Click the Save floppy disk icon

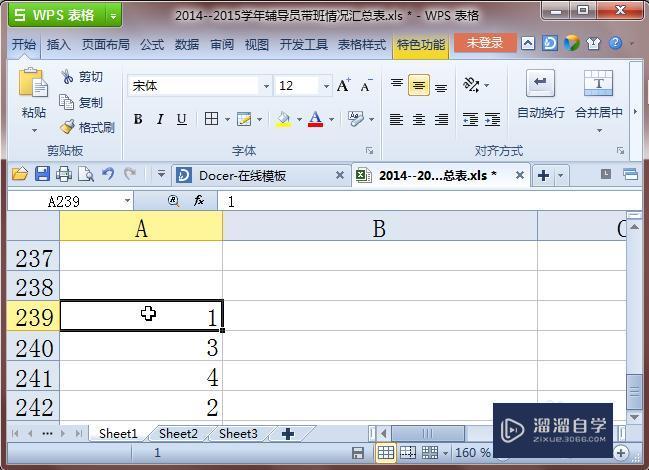pos(42,174)
